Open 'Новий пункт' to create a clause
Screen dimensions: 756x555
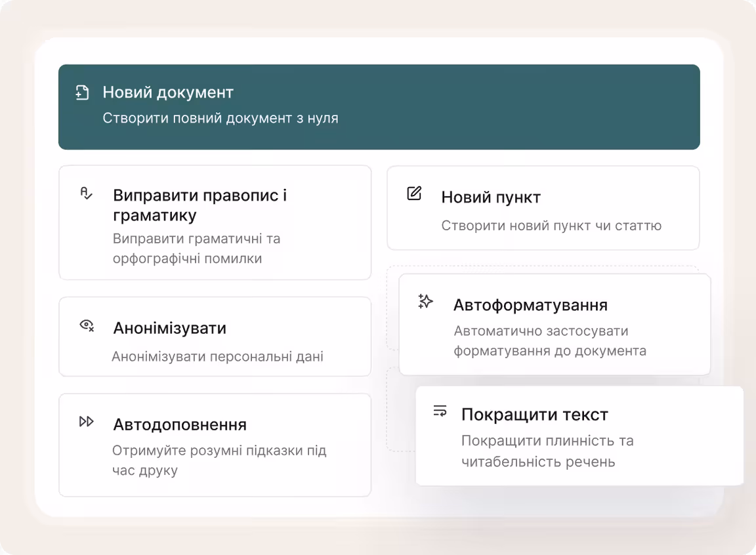click(543, 207)
